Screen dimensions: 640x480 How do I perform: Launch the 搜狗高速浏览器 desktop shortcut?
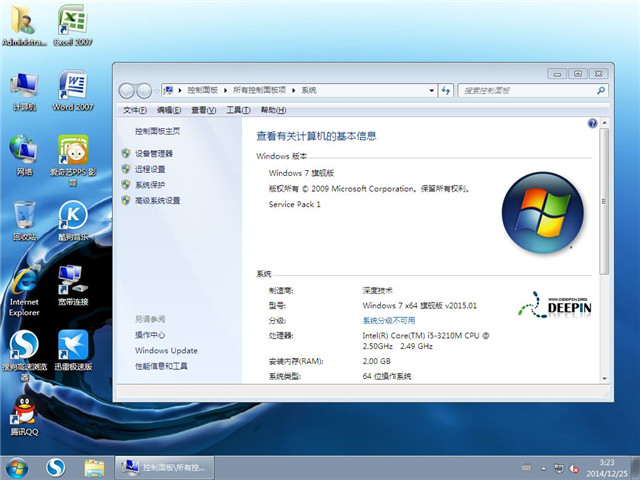(24, 355)
